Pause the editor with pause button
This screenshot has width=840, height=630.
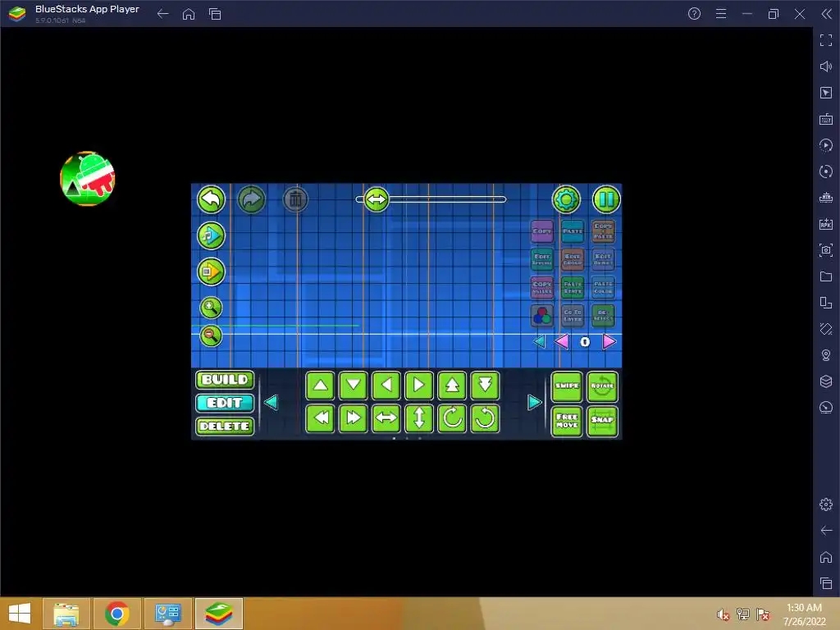coord(606,199)
